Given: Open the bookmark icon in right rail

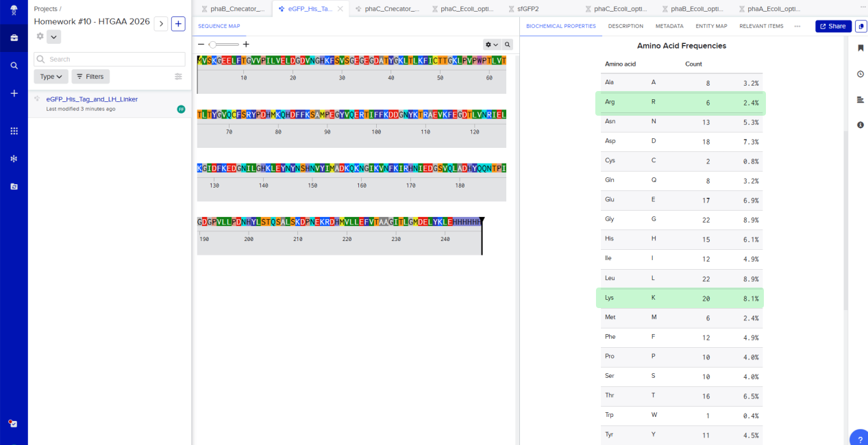Looking at the screenshot, I should [860, 48].
